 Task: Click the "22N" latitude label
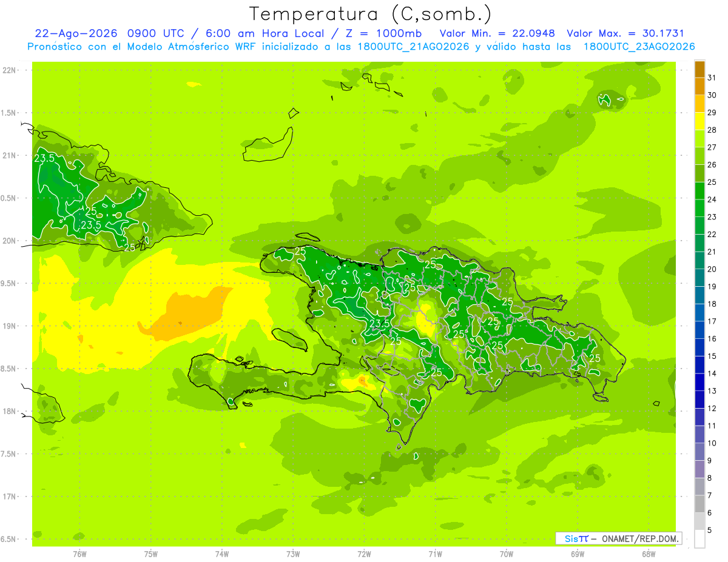(x=9, y=70)
